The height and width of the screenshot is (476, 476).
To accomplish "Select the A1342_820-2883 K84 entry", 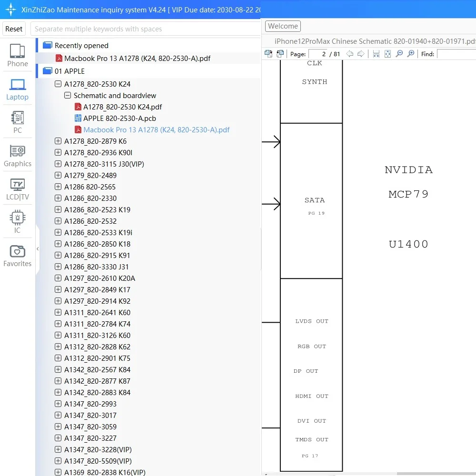I will tap(97, 393).
